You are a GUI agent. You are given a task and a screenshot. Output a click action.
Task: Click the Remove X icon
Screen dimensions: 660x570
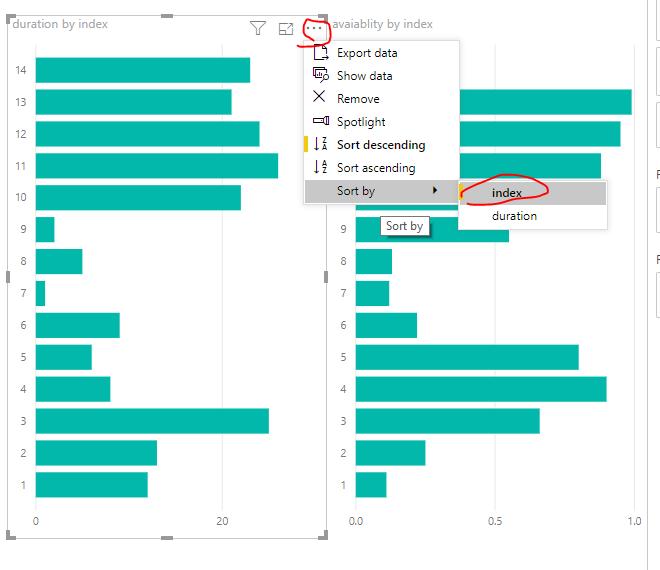click(x=319, y=96)
